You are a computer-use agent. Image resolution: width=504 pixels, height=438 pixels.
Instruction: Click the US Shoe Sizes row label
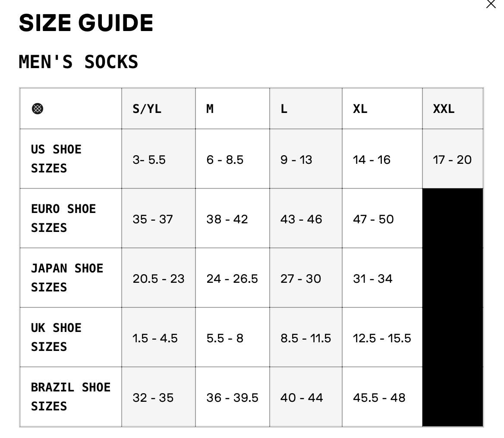click(x=56, y=159)
